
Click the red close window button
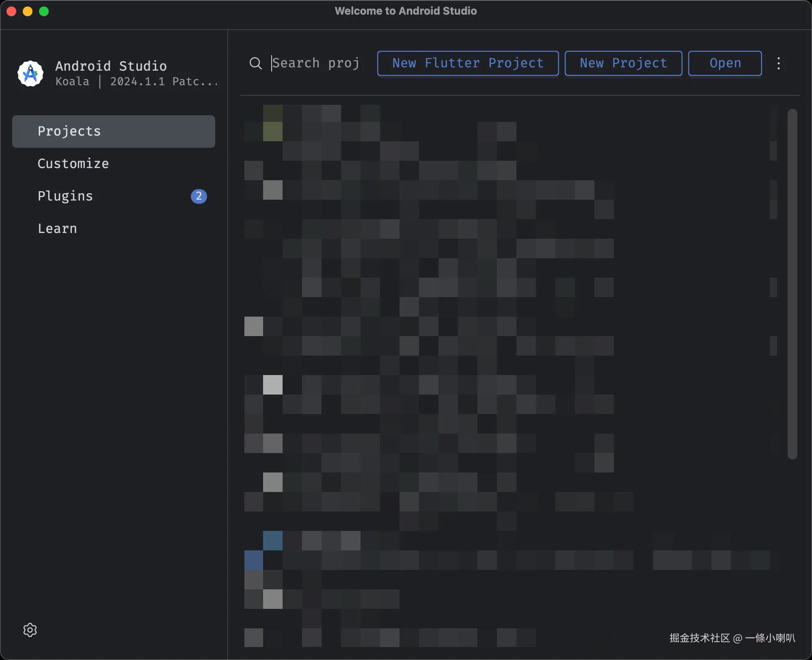coord(11,11)
